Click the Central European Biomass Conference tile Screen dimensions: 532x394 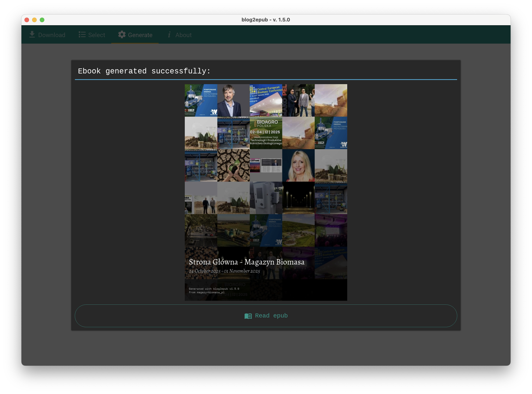[x=266, y=100]
